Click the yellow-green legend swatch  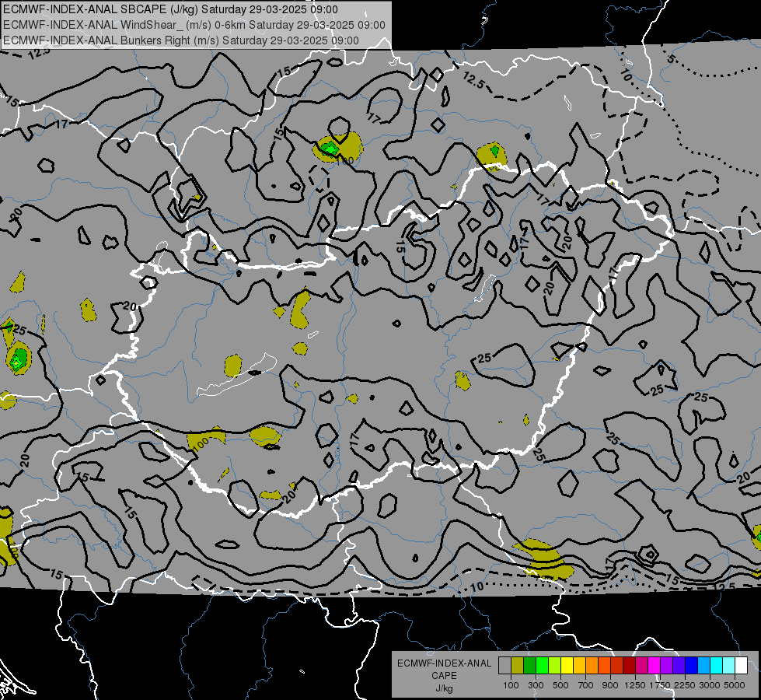tap(555, 665)
